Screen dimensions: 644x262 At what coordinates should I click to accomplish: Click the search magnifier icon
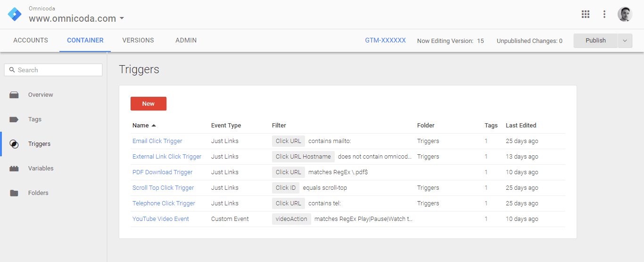pos(12,70)
